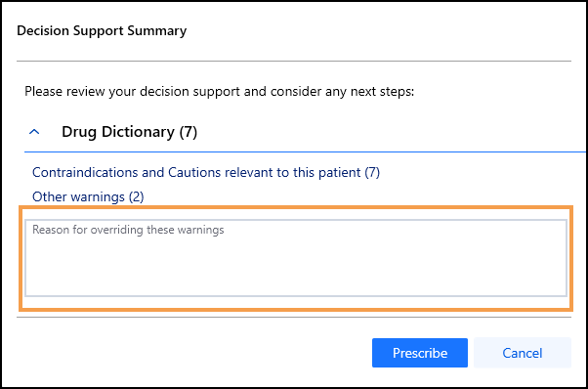
Task: Click the word 'Dictionary' in the section header
Action: click(138, 132)
